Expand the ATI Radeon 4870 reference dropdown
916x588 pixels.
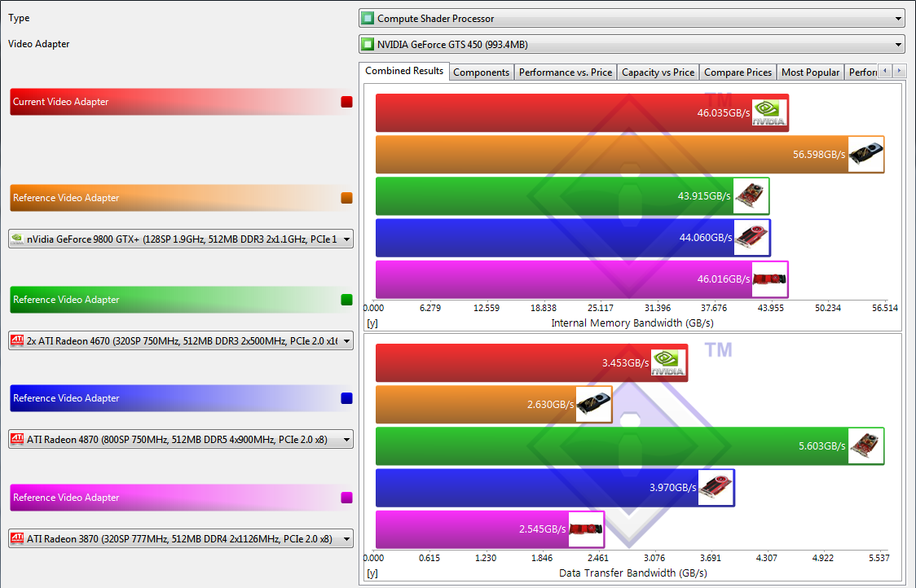coord(181,439)
